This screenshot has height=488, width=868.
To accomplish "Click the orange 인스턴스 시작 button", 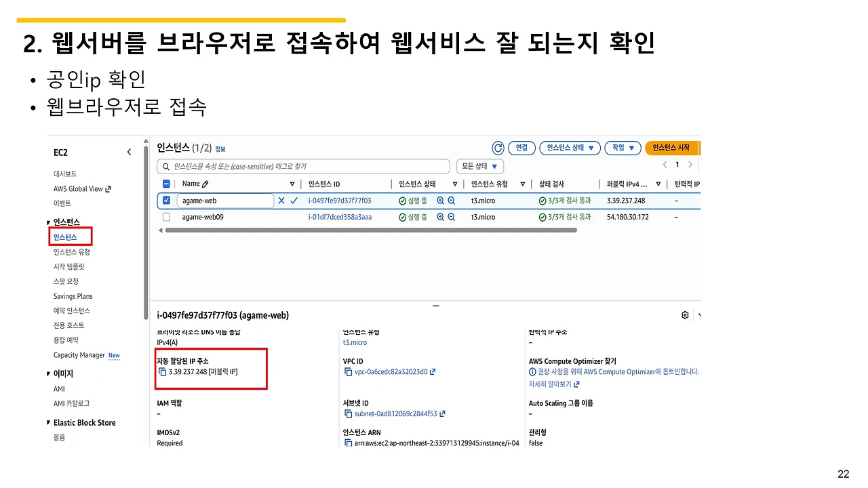I will 671,148.
